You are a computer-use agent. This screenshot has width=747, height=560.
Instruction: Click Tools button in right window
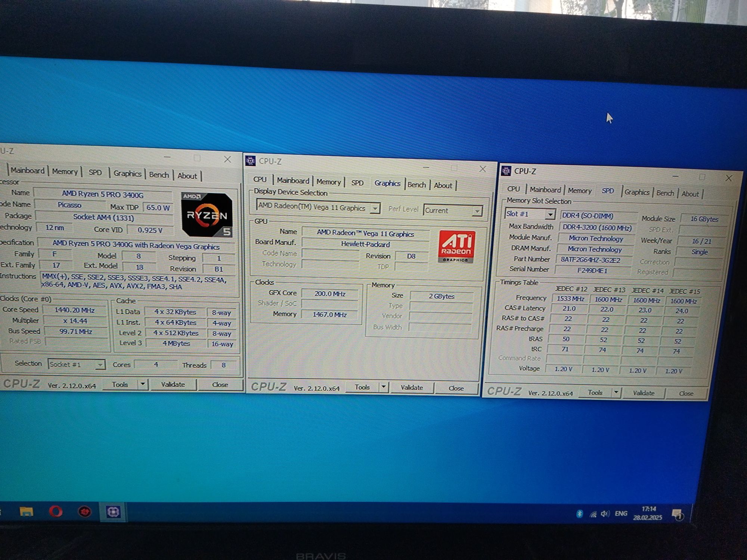point(595,392)
